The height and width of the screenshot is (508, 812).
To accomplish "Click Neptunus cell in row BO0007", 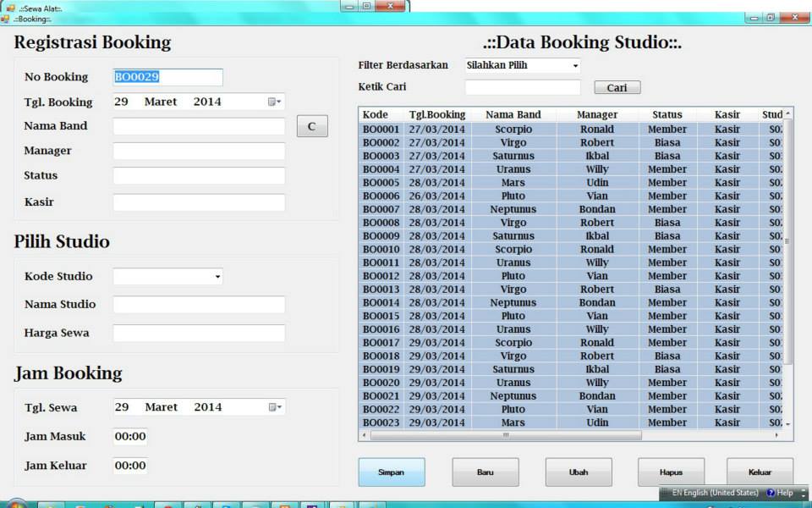I will click(513, 209).
